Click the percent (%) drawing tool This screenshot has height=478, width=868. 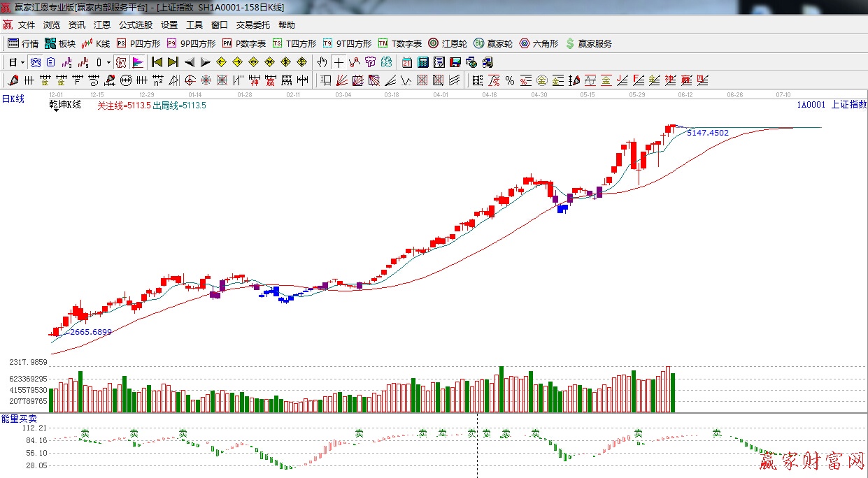tap(510, 80)
